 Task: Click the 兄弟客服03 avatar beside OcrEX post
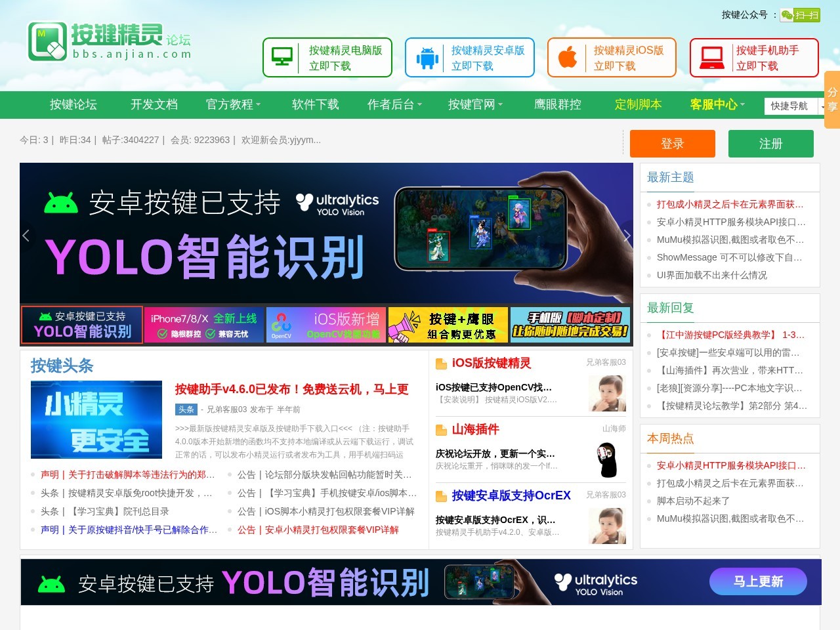point(607,526)
